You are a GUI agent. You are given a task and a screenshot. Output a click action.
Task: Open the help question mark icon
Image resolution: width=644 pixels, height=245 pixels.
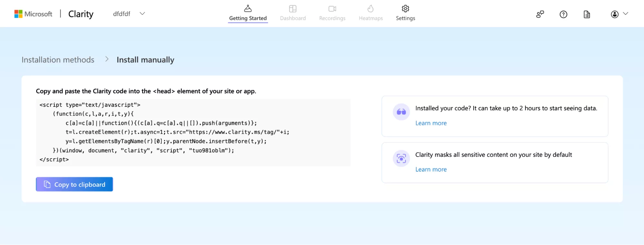(563, 14)
